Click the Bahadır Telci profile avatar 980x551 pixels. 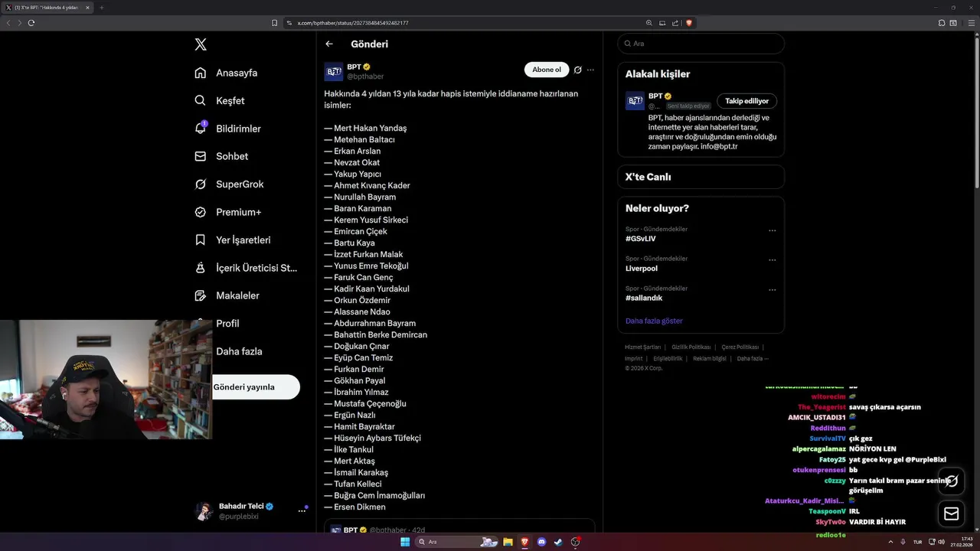pos(204,511)
